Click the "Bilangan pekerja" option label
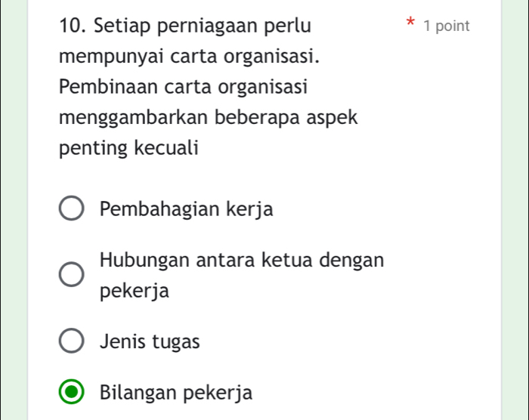The image size is (529, 420). pyautogui.click(x=176, y=394)
